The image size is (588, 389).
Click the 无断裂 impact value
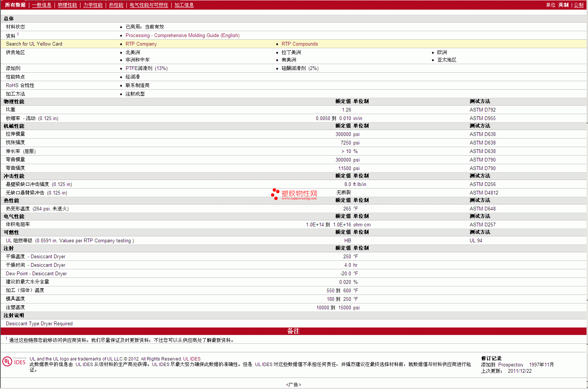point(343,192)
